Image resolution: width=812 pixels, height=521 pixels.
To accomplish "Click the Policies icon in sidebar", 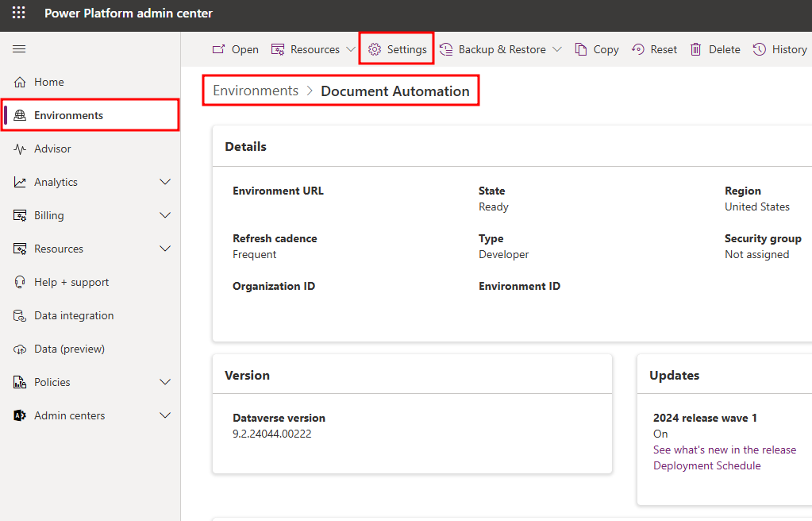I will [x=20, y=382].
